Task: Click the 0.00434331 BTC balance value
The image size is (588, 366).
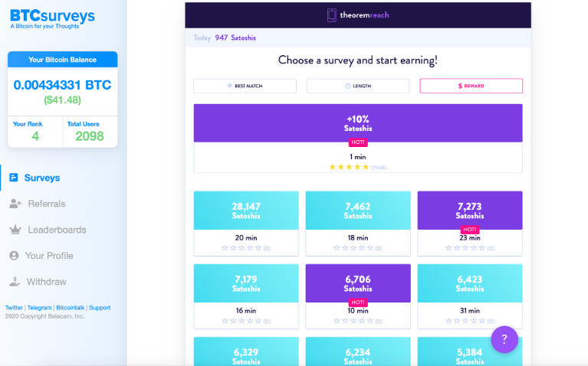Action: [62, 85]
